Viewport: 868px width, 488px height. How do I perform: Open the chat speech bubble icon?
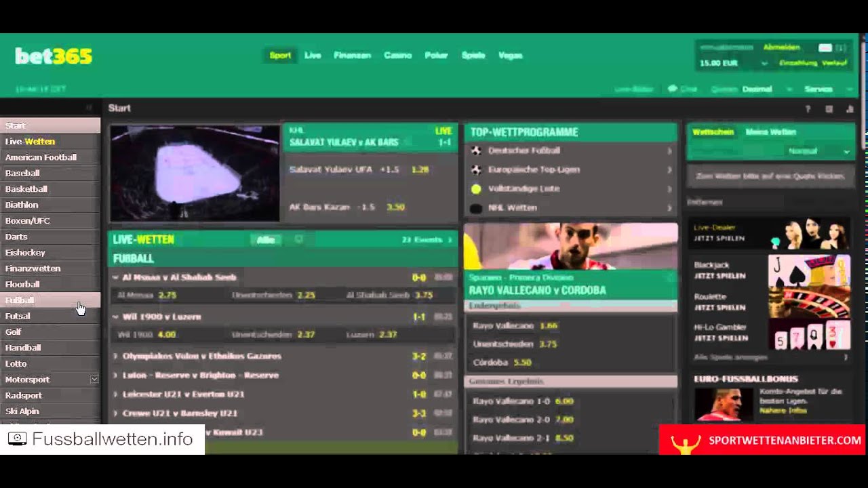click(x=673, y=89)
